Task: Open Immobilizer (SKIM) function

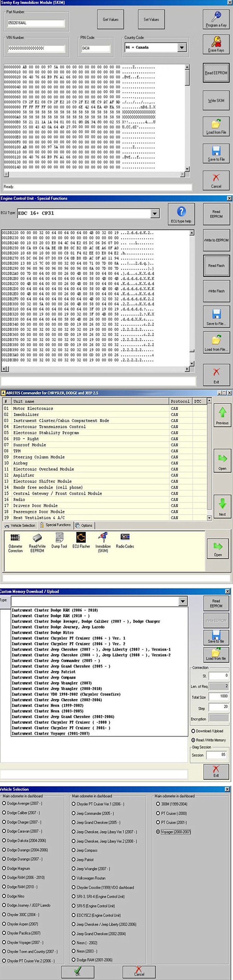Action: pos(103,543)
